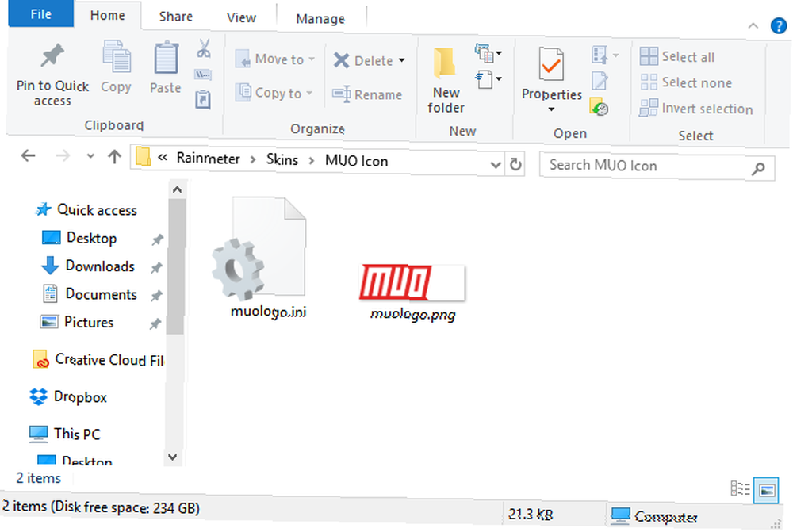
Task: Click the Rename button
Action: [367, 94]
